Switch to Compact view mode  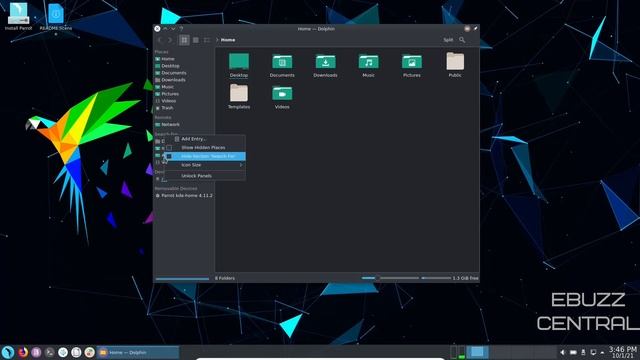click(196, 40)
